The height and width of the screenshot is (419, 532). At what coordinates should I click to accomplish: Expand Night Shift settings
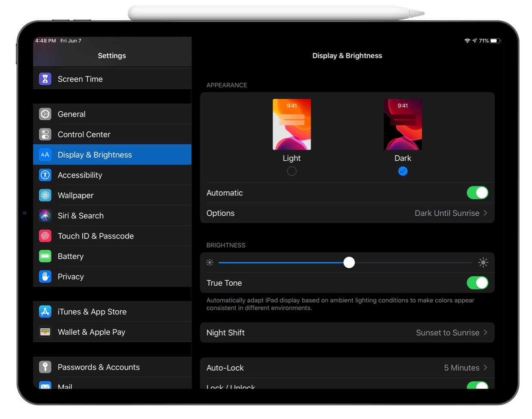click(x=347, y=332)
